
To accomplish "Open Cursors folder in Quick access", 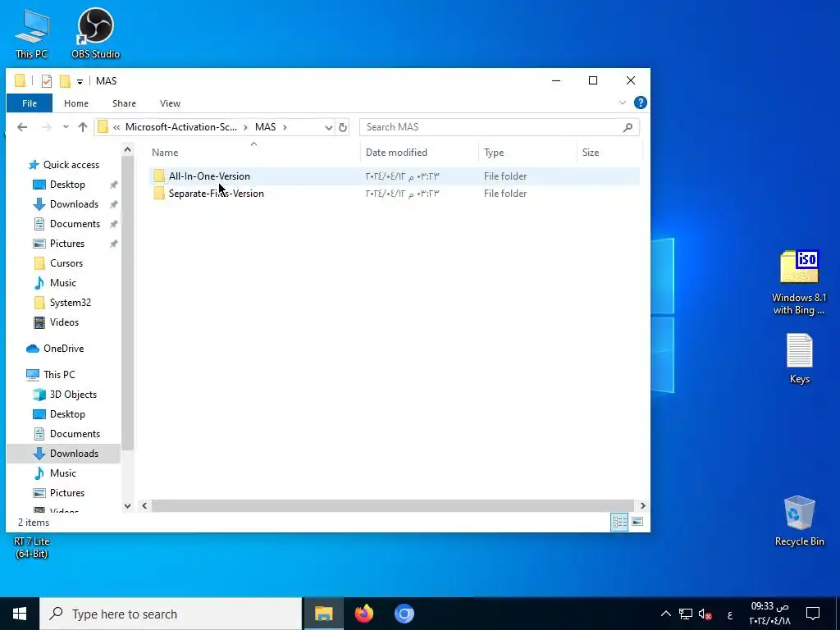I will 66,263.
